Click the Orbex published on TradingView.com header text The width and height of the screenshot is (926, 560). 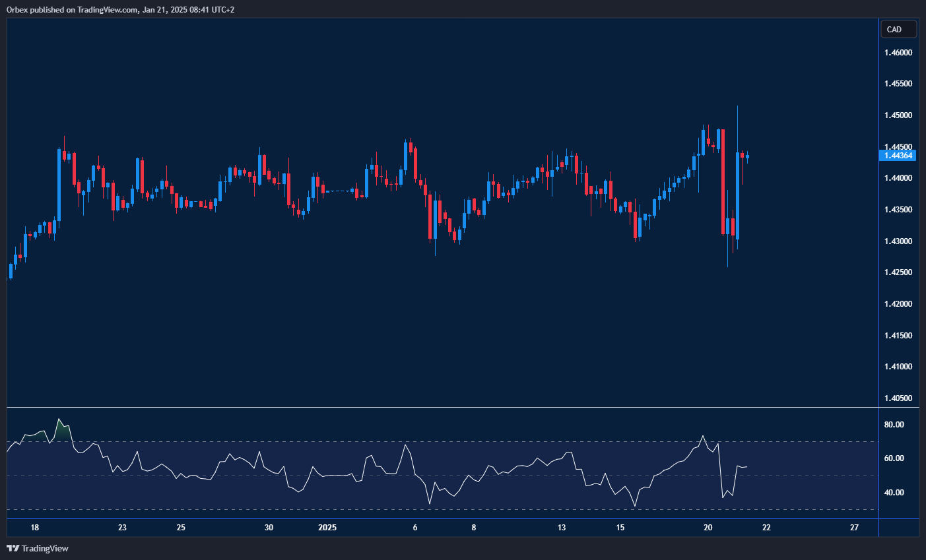[x=120, y=9]
